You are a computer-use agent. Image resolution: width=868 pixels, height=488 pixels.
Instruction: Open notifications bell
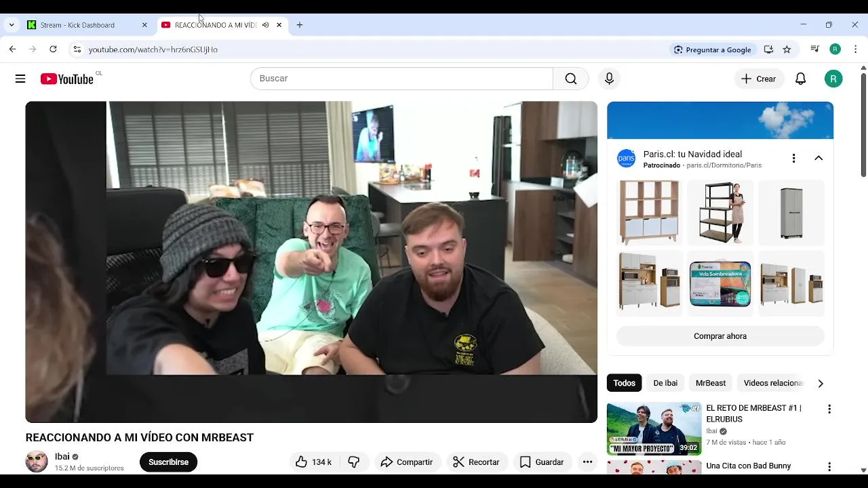click(x=801, y=79)
